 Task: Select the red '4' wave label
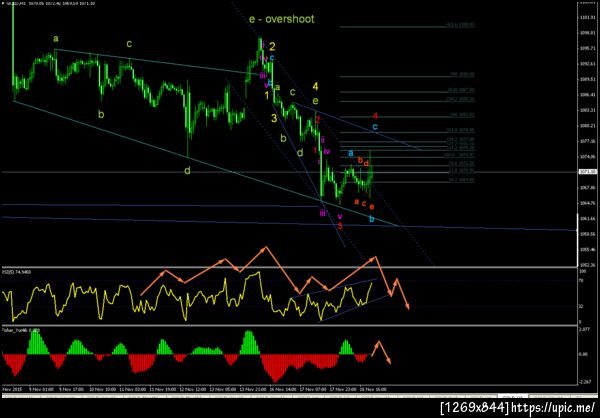pos(376,116)
